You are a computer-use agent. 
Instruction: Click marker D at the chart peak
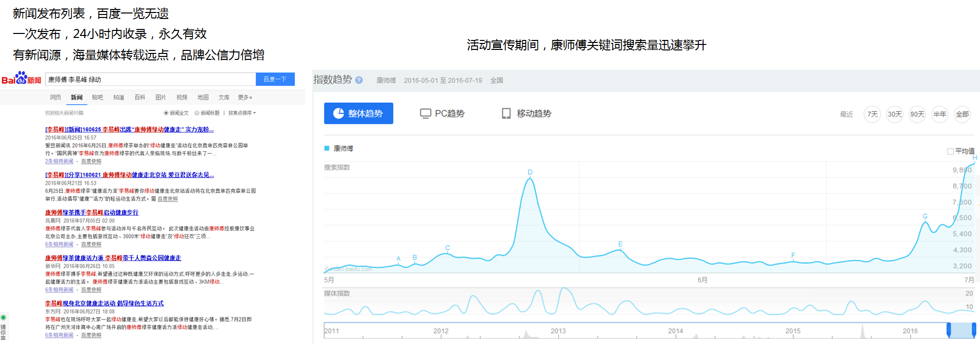pyautogui.click(x=530, y=172)
